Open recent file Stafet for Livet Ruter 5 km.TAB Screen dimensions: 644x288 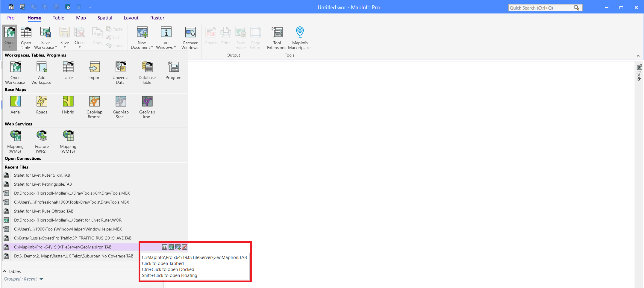pos(95,175)
